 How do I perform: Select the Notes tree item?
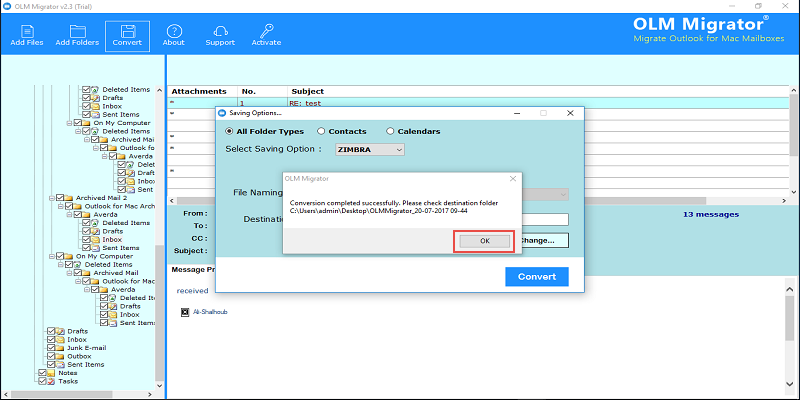pyautogui.click(x=68, y=373)
